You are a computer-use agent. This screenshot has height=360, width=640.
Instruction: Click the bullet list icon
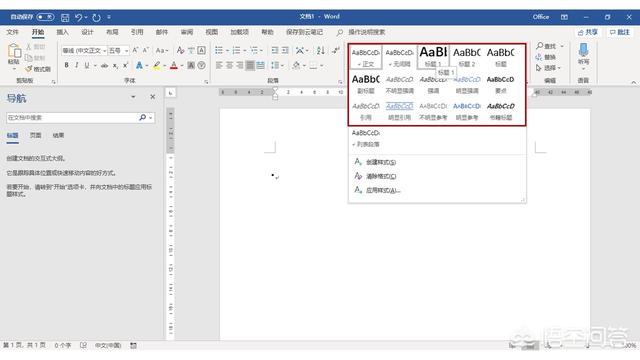tap(219, 50)
